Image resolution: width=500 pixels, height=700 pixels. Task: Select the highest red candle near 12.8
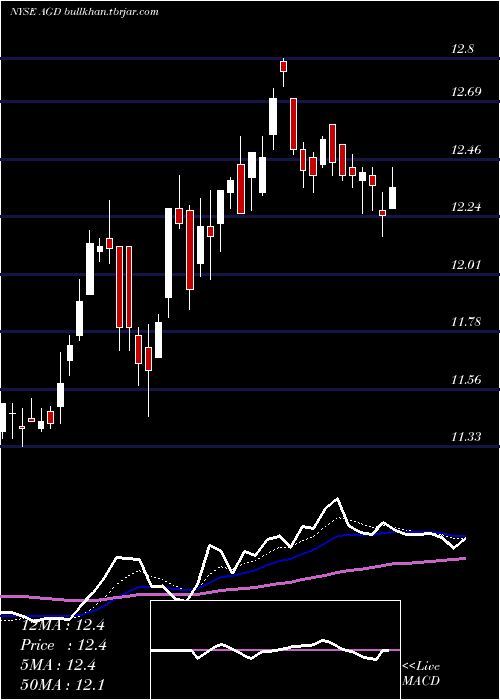pyautogui.click(x=283, y=67)
